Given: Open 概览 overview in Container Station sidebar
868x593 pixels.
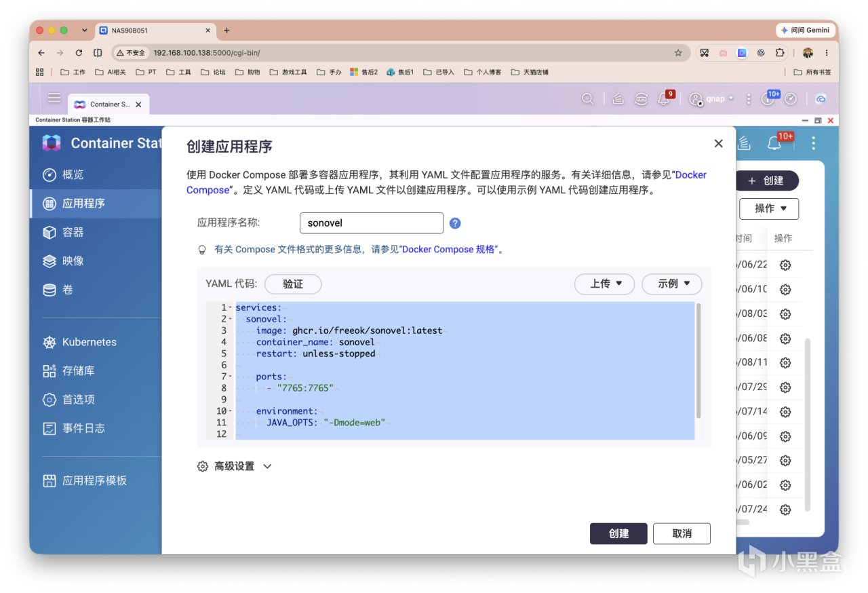Looking at the screenshot, I should click(63, 174).
